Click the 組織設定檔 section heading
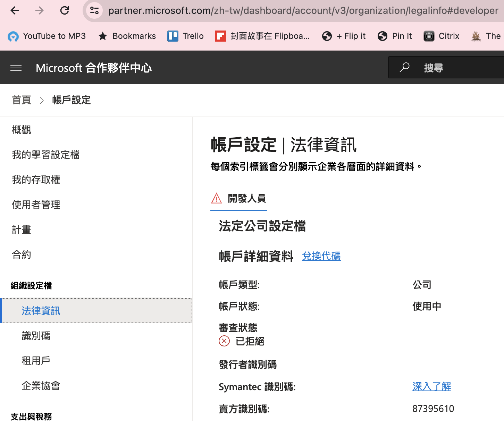Image resolution: width=504 pixels, height=421 pixels. 31,286
